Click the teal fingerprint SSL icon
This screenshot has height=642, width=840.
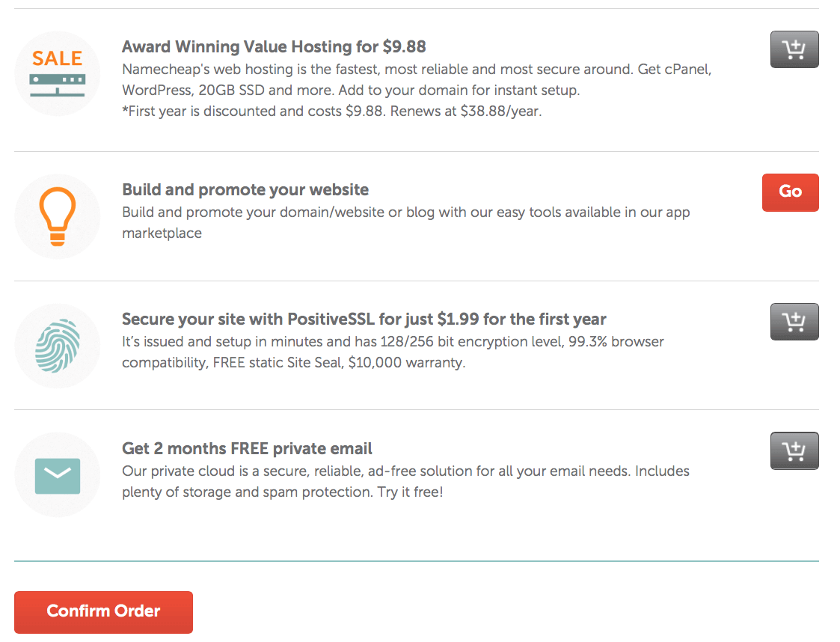(58, 346)
